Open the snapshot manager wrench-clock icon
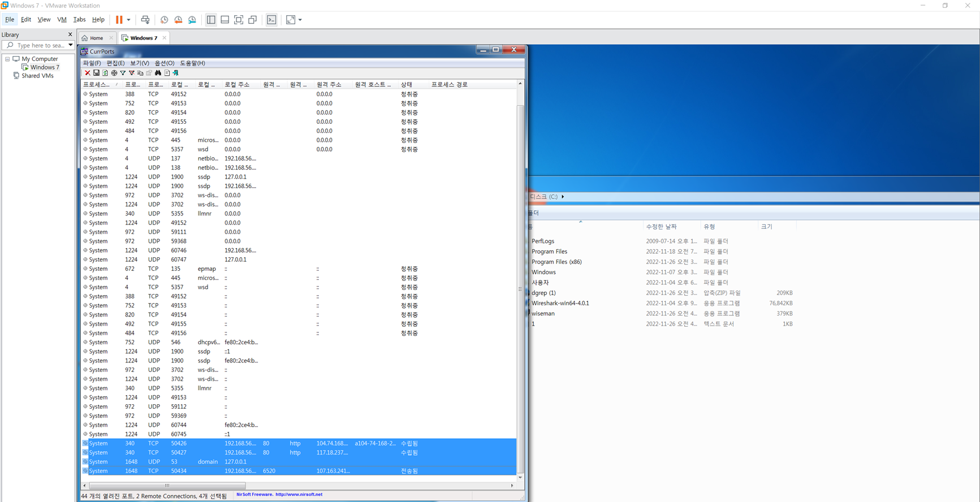 192,20
